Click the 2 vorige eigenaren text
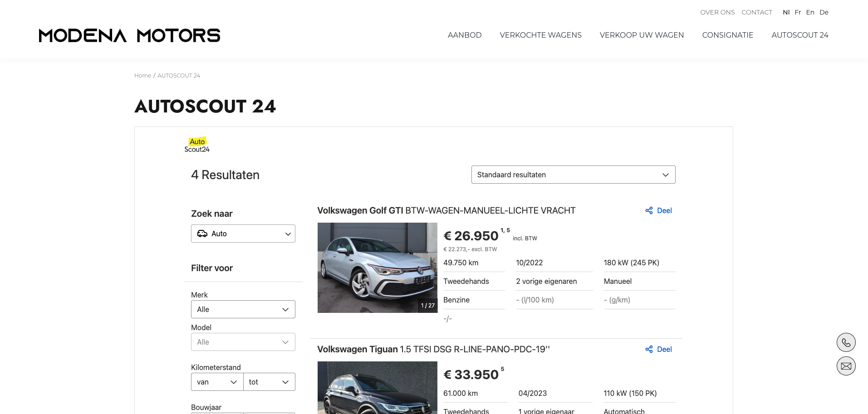Screen dimensions: 868x414 [546, 281]
